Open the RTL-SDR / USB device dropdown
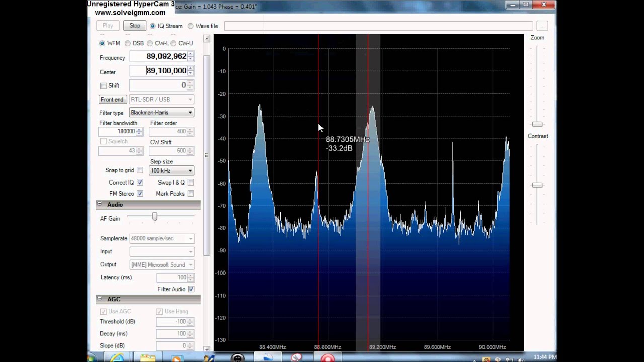The image size is (644, 362). coord(162,99)
